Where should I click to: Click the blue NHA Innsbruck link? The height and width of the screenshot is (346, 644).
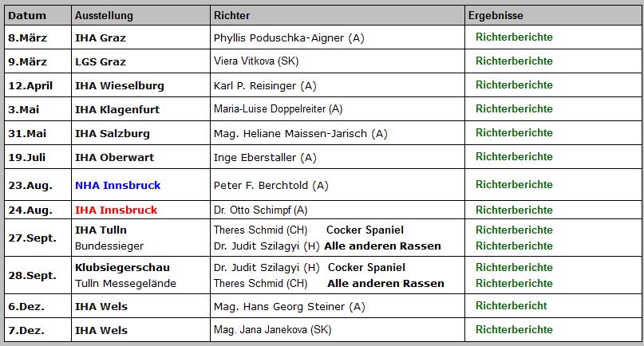(x=117, y=185)
